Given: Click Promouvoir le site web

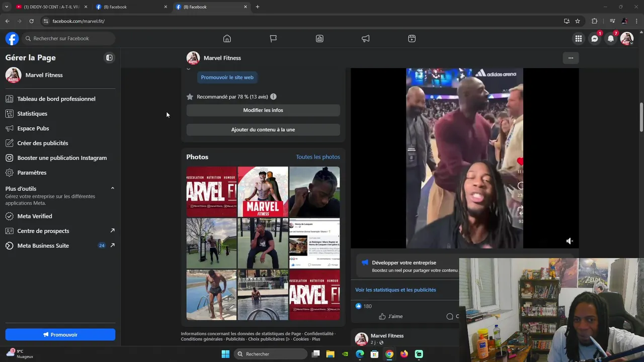Looking at the screenshot, I should pyautogui.click(x=227, y=77).
